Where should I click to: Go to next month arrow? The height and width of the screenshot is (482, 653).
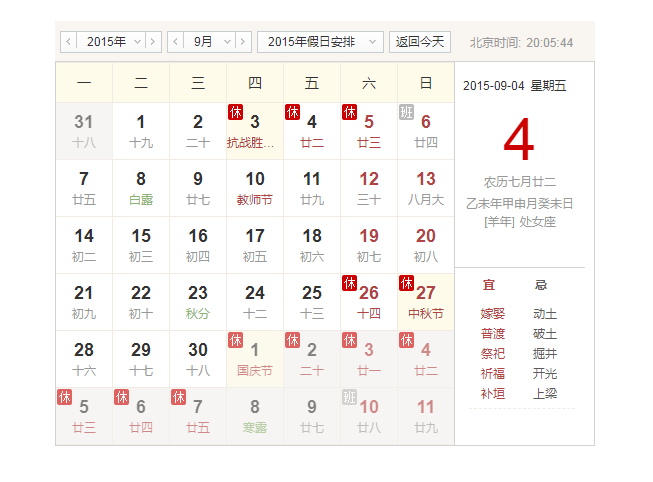pyautogui.click(x=243, y=42)
